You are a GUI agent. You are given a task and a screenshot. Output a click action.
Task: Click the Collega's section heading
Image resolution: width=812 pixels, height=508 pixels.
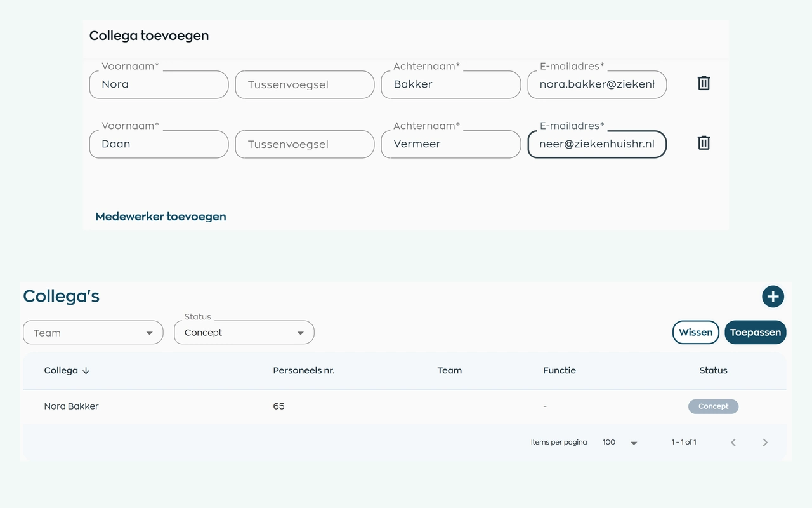click(x=62, y=296)
